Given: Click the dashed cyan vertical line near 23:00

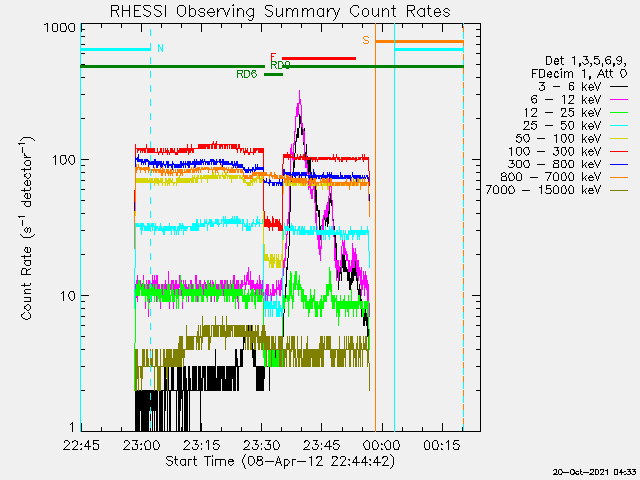Looking at the screenshot, I should (x=151, y=227).
